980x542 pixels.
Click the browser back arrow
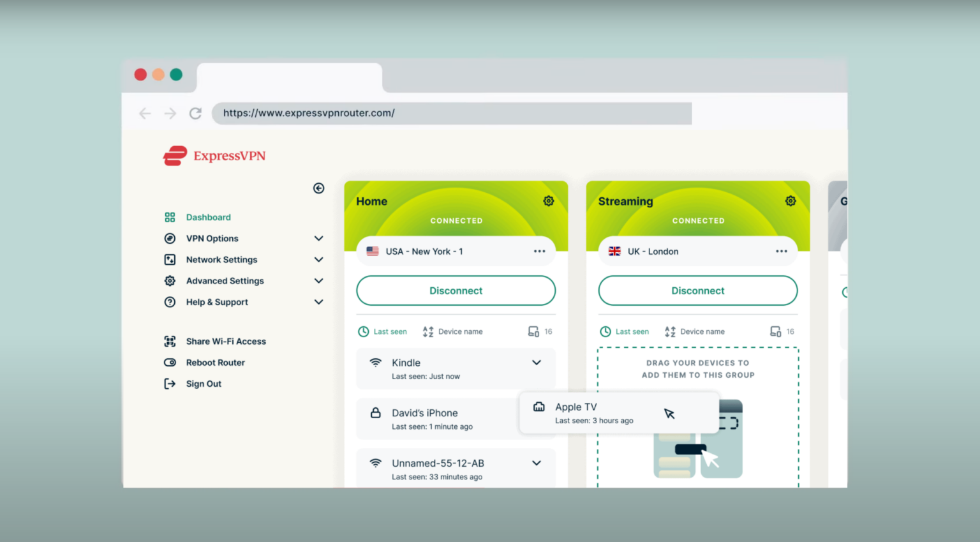145,114
